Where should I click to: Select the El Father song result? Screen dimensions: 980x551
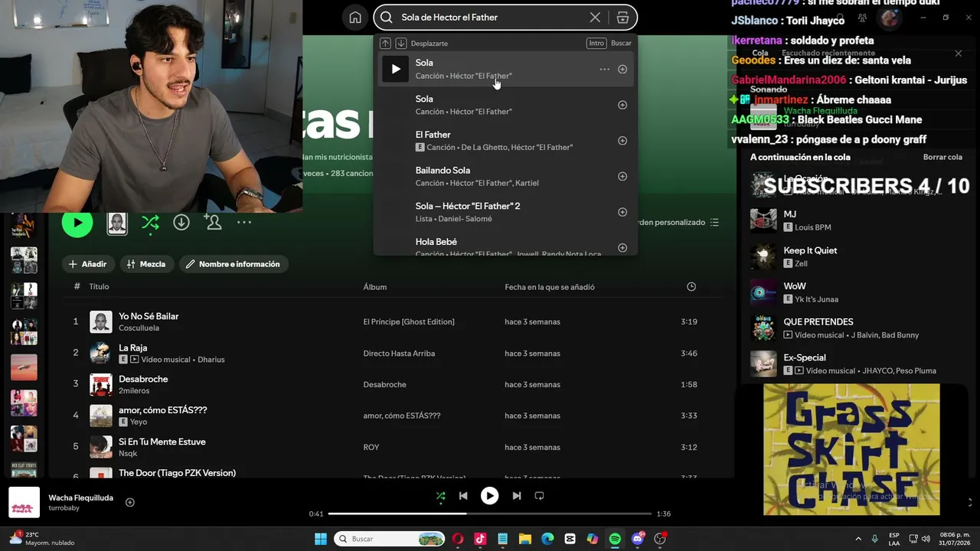click(x=505, y=141)
